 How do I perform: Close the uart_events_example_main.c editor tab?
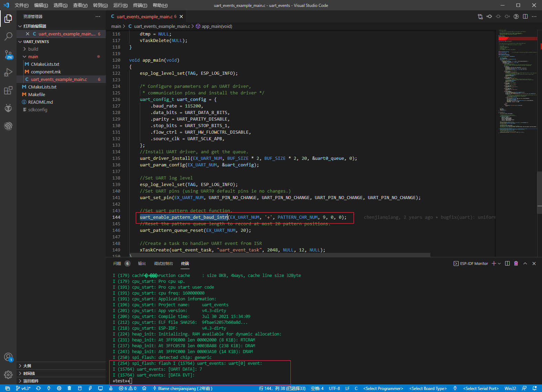tap(181, 17)
